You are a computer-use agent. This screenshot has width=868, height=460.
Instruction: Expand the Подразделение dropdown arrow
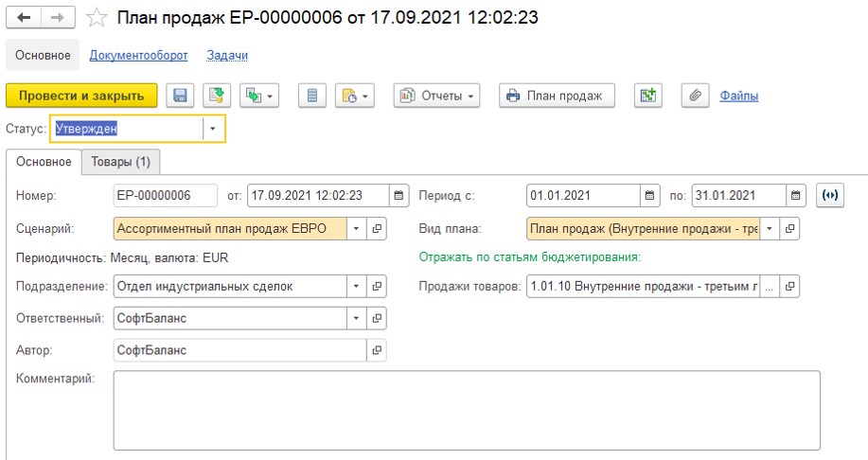(357, 286)
